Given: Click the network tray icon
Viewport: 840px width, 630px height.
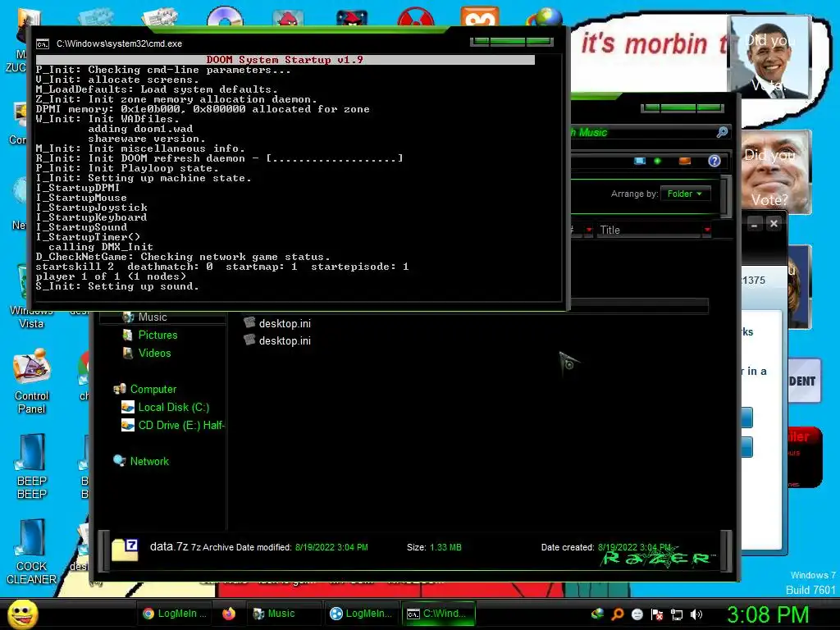Looking at the screenshot, I should point(677,614).
